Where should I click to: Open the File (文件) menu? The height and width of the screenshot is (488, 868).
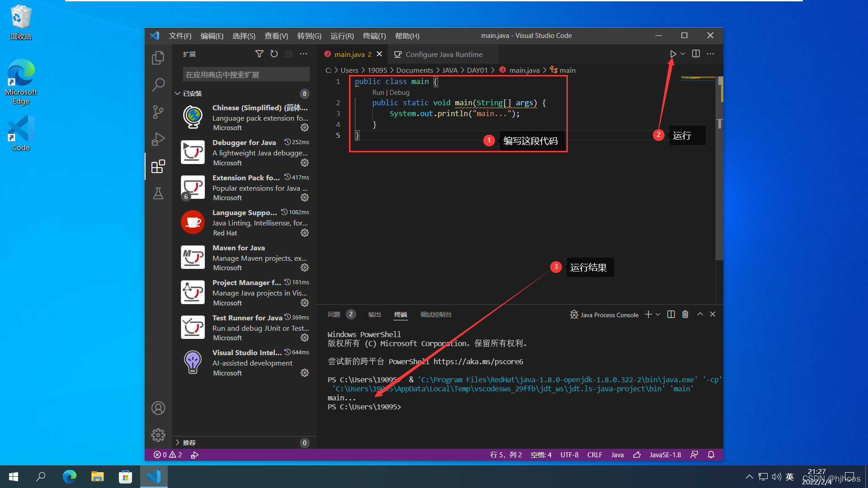point(180,36)
